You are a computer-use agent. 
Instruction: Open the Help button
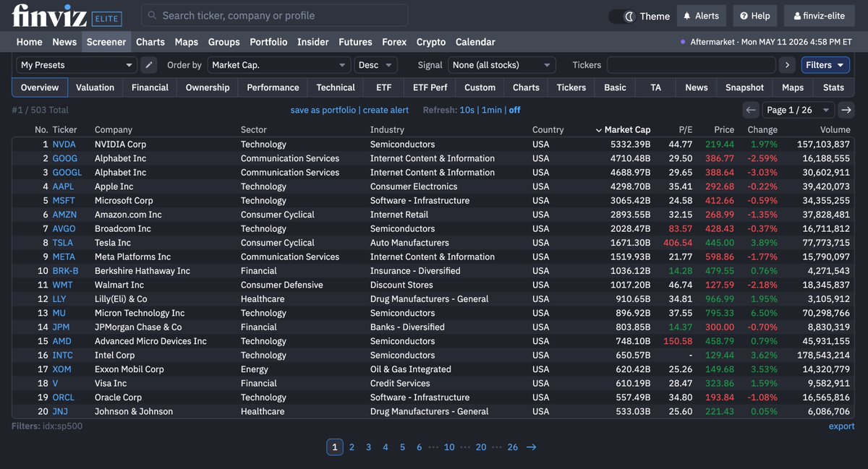coord(755,16)
